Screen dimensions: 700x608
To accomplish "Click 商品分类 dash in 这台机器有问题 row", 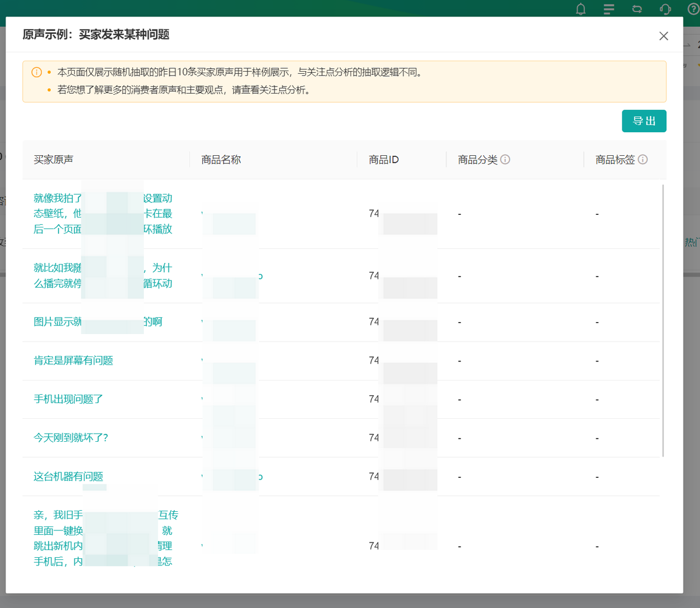I will [459, 477].
